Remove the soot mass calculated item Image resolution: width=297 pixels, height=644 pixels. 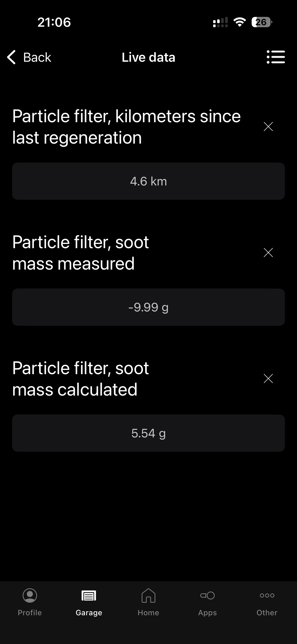coord(268,378)
